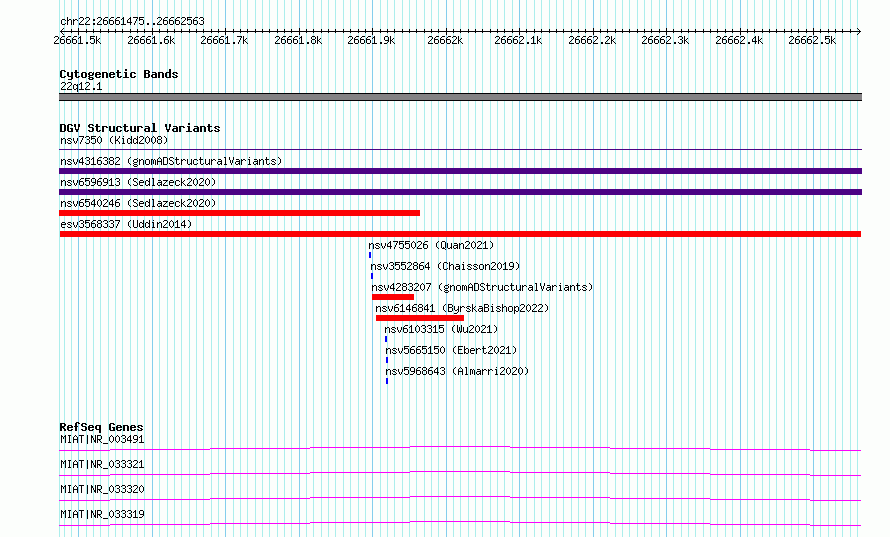Open variant nsv4755026 (Quan2021) label

point(431,245)
